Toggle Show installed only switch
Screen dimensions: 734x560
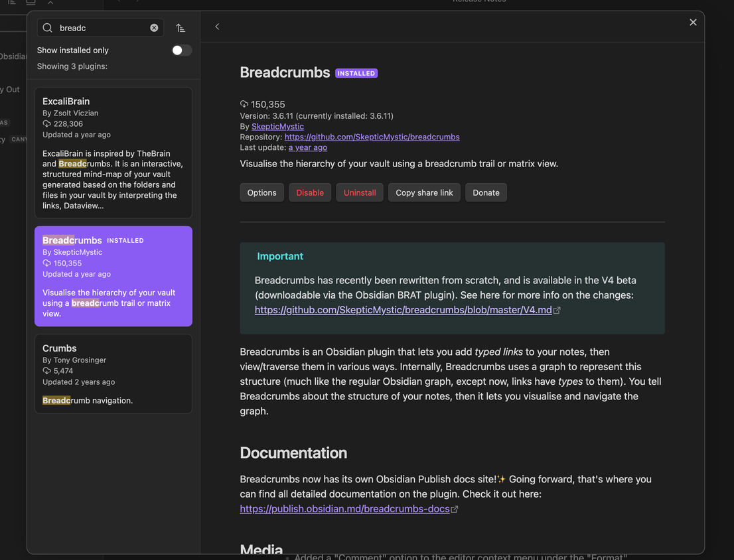[x=181, y=50]
